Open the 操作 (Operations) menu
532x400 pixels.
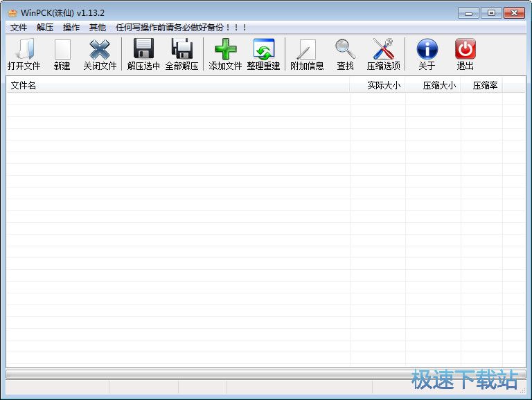pos(71,28)
